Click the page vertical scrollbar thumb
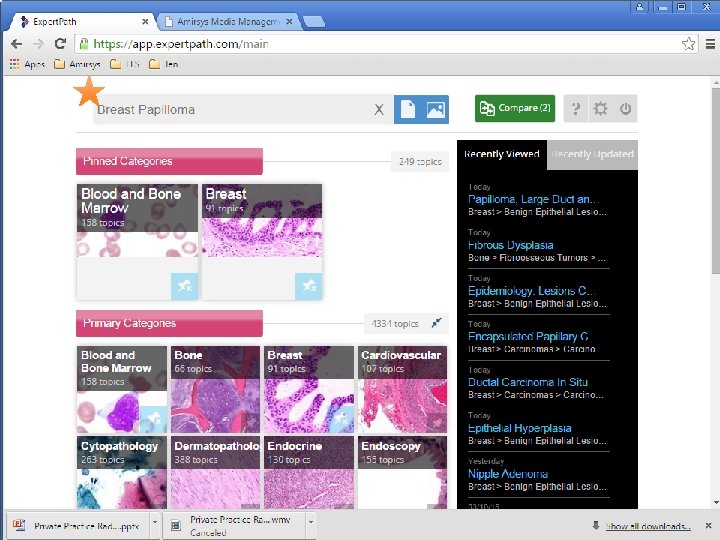This screenshot has width=720, height=540. tap(715, 180)
